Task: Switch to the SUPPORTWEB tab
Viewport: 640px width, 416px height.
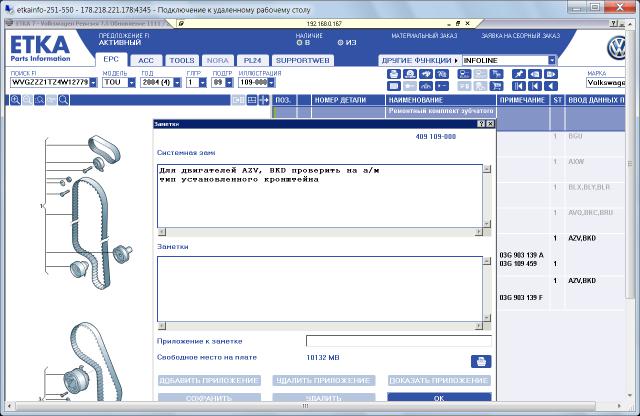Action: (302, 60)
